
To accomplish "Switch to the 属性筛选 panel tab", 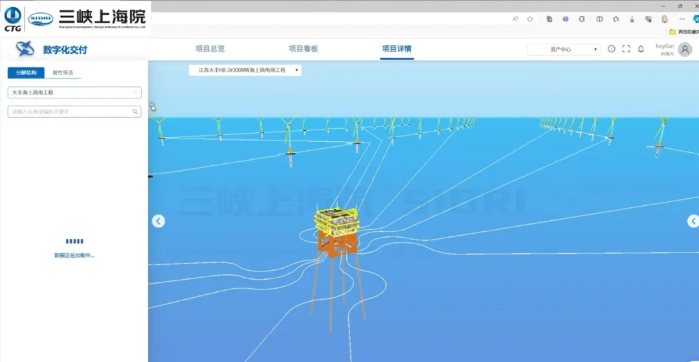I will (63, 73).
